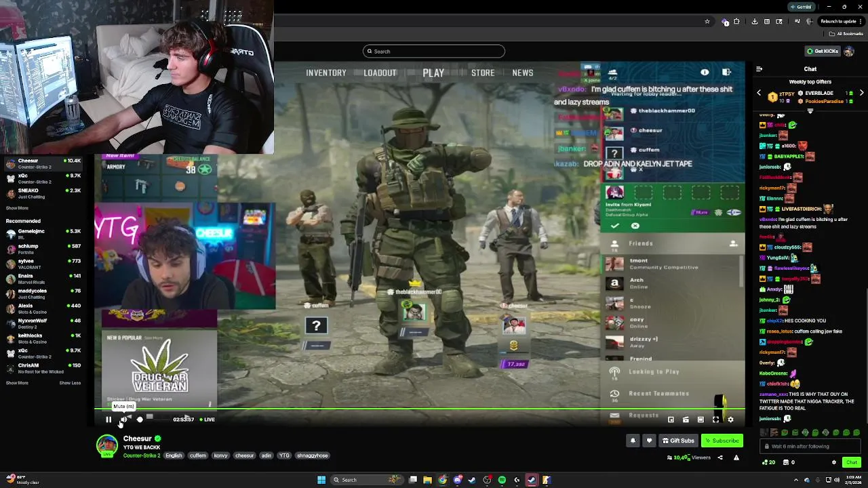Open Cheesur's channel avatar

106,445
